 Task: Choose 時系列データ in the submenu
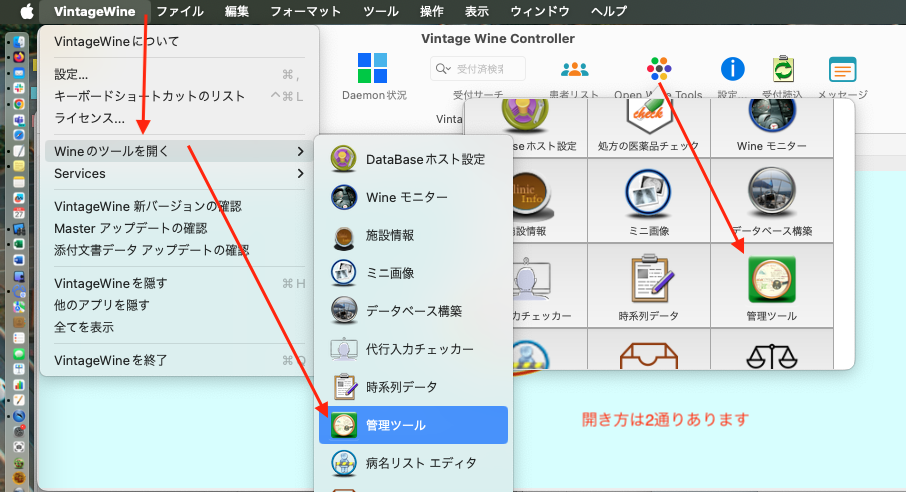coord(413,387)
